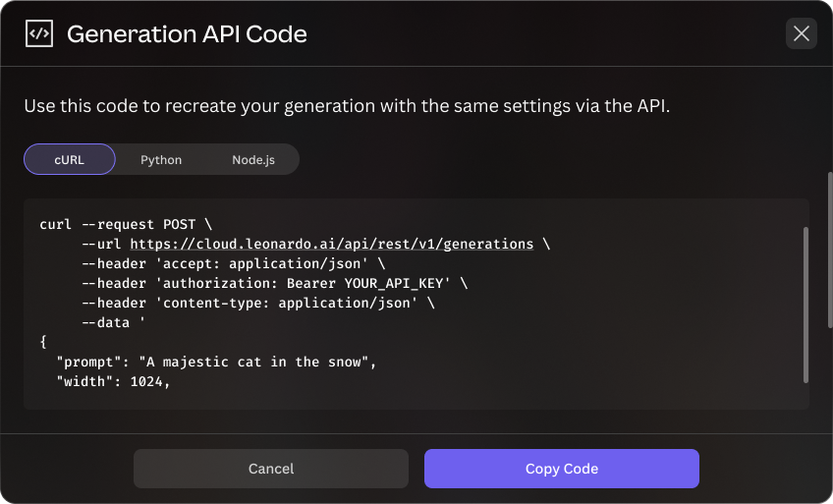Viewport: 833px width, 504px height.
Task: Click the 'Generation API Code' title text
Action: click(187, 34)
